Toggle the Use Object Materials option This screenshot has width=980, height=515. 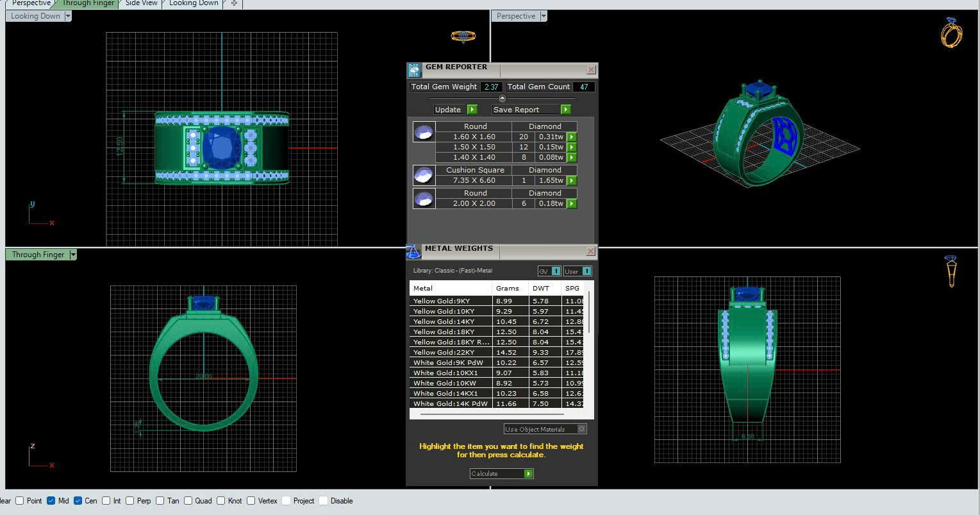tap(581, 429)
